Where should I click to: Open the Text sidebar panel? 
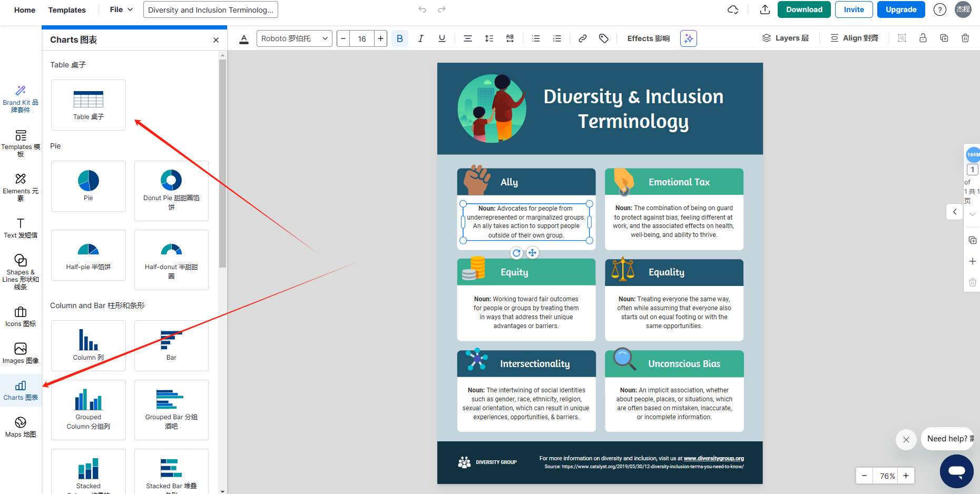[21, 228]
